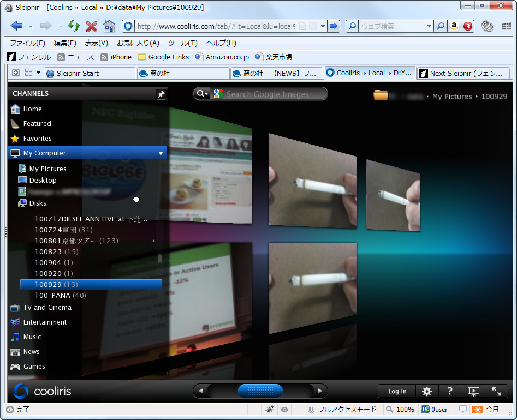Click the Amazon search icon
Viewport: 517px width, 420px height.
coord(454,26)
